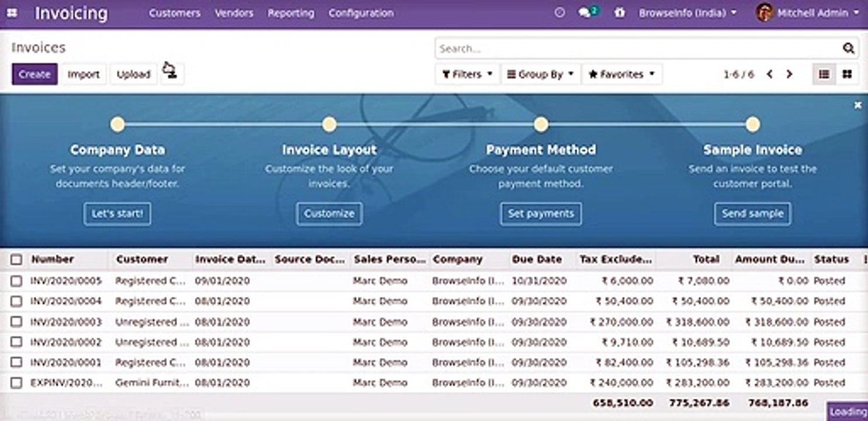868x421 pixels.
Task: Open invoice INV/2020/0002
Action: (x=66, y=342)
